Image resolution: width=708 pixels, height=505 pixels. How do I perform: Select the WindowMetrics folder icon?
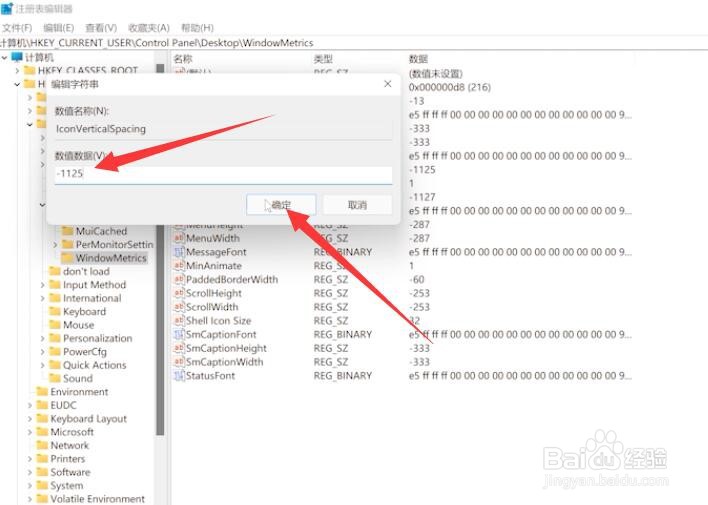click(x=68, y=258)
